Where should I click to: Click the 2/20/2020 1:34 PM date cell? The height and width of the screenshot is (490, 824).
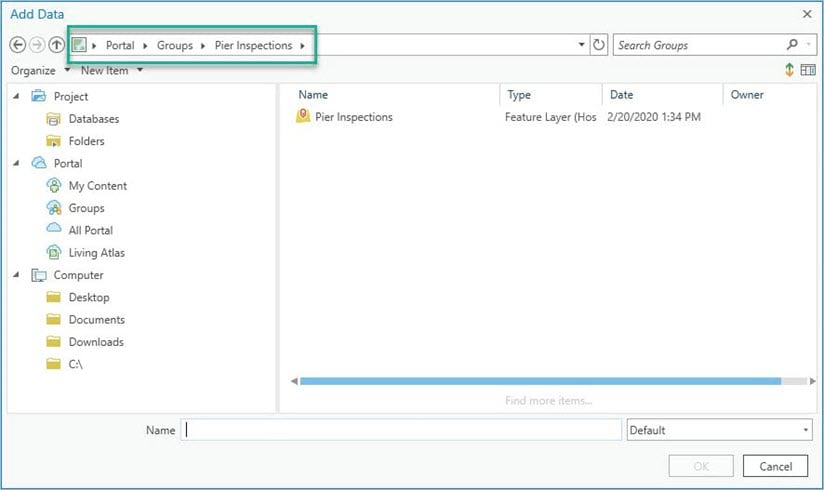point(654,117)
